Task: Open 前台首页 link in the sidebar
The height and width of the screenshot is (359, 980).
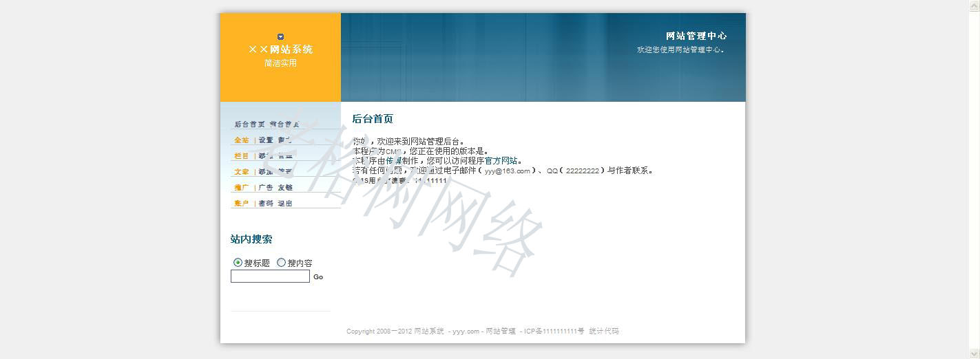Action: click(x=284, y=124)
